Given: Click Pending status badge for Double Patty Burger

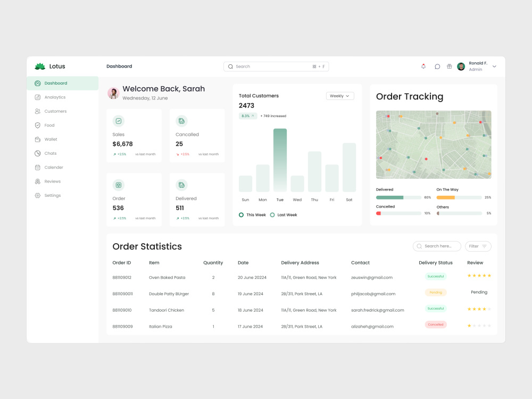Looking at the screenshot, I should [x=436, y=293].
